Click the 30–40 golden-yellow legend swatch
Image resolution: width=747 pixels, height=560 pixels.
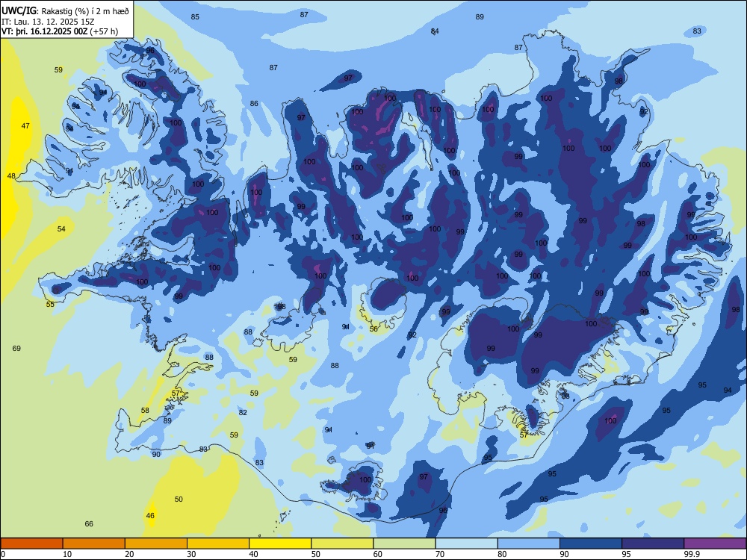click(x=218, y=544)
